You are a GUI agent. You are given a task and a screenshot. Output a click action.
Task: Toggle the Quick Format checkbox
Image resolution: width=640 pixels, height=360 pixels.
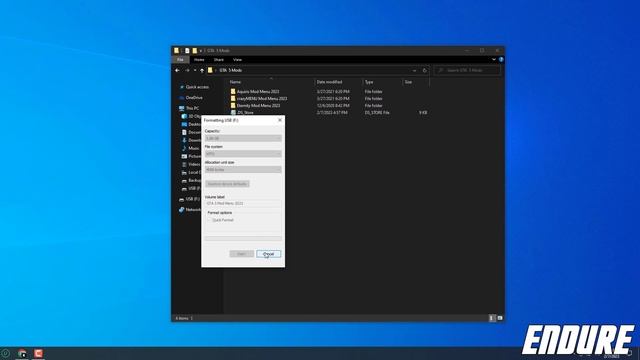209,220
